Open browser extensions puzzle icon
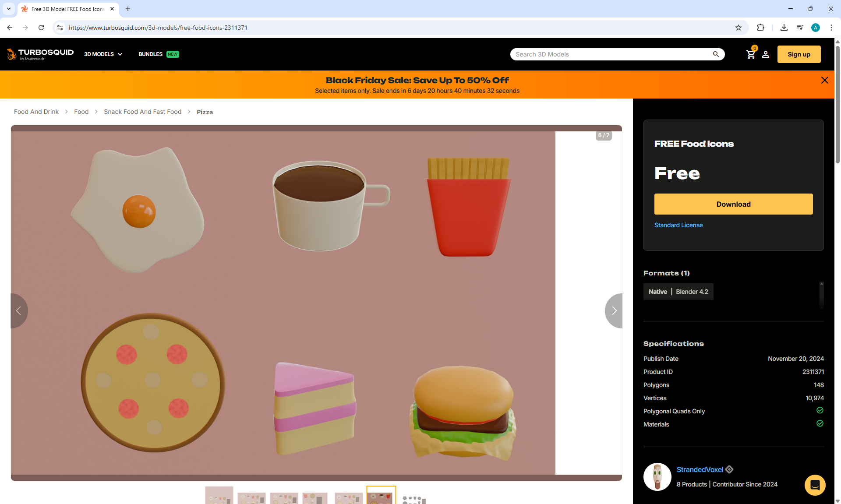This screenshot has height=504, width=841. pyautogui.click(x=760, y=28)
